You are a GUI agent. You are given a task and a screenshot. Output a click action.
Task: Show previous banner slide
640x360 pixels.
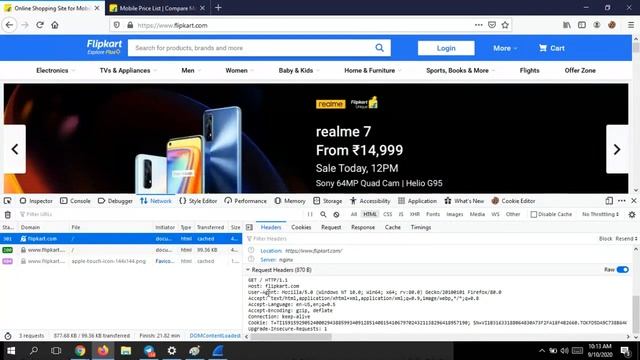15,149
